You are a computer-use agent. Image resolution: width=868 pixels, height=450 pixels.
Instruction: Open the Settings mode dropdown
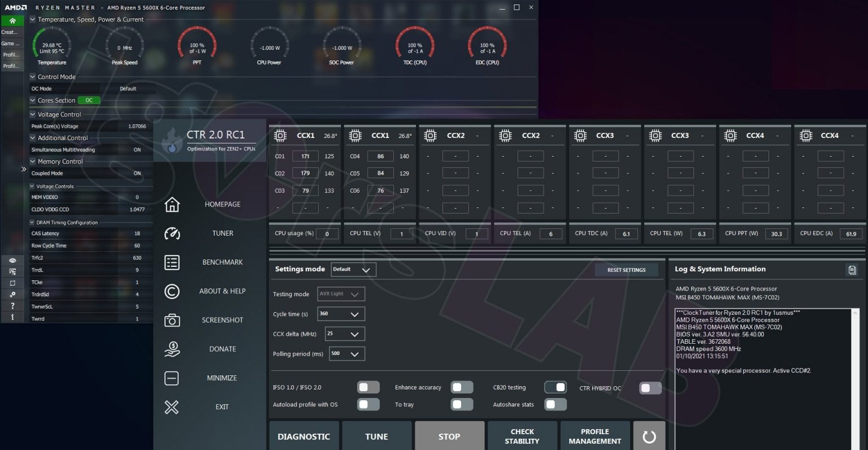[353, 269]
